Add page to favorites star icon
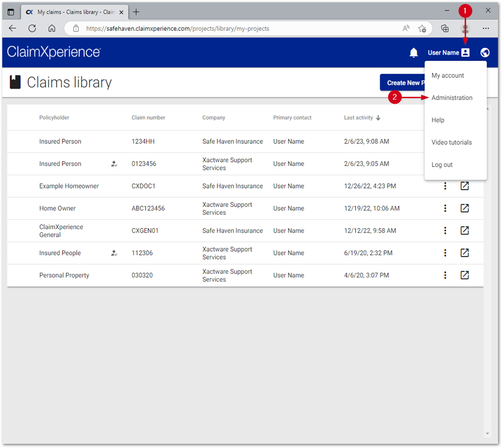 422,29
